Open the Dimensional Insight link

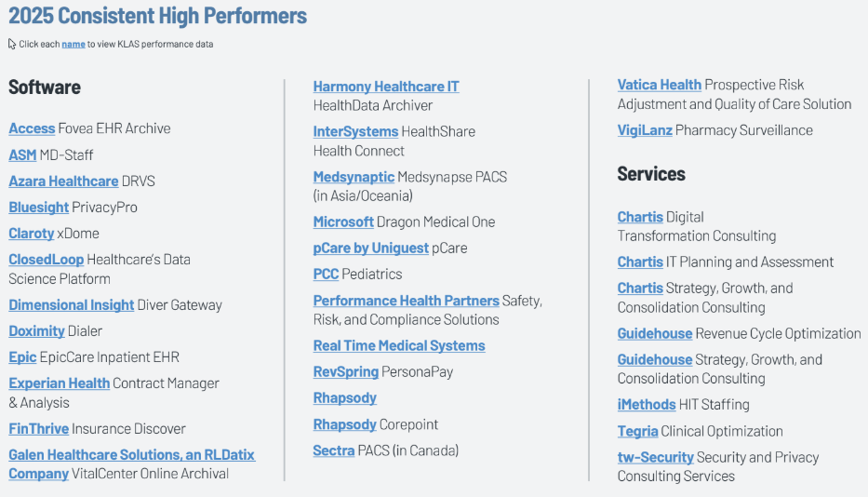coord(71,304)
